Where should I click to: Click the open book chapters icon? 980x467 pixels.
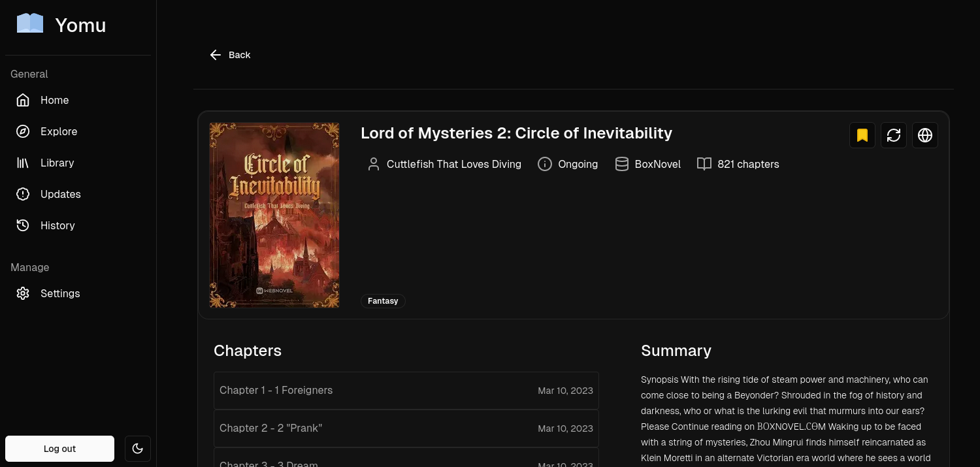click(x=704, y=164)
